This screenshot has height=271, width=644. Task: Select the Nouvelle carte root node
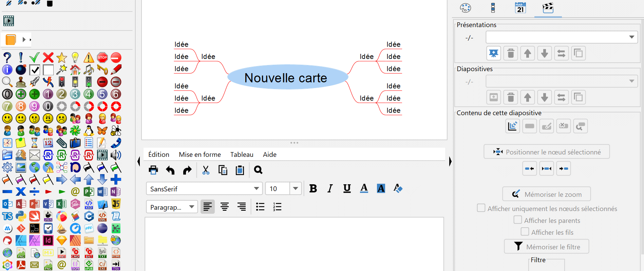(286, 78)
